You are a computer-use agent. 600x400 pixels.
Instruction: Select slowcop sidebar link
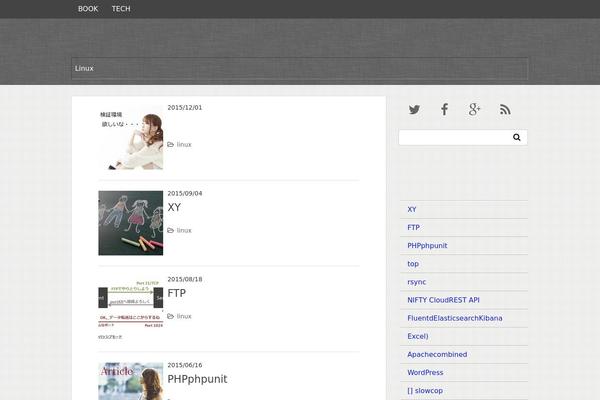pos(425,391)
